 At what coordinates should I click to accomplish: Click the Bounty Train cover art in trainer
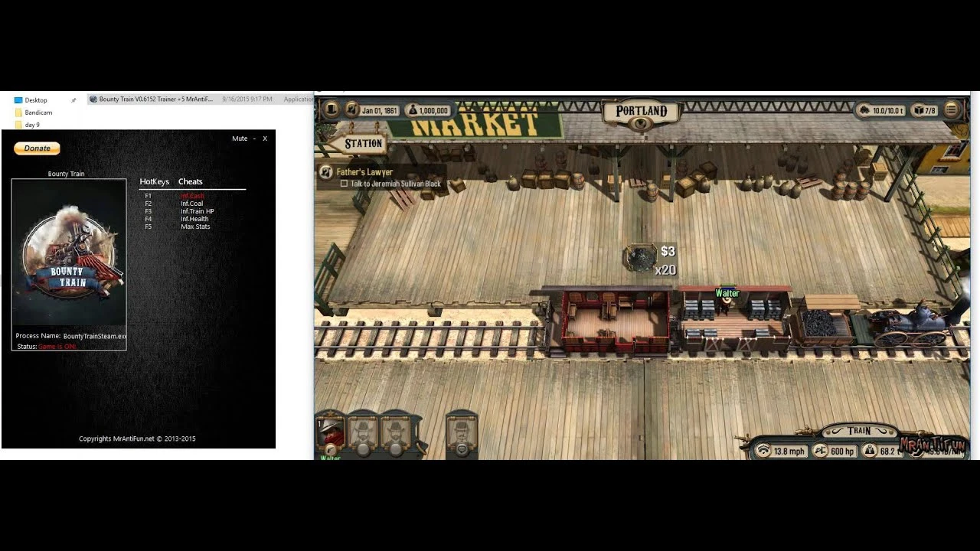coord(69,253)
